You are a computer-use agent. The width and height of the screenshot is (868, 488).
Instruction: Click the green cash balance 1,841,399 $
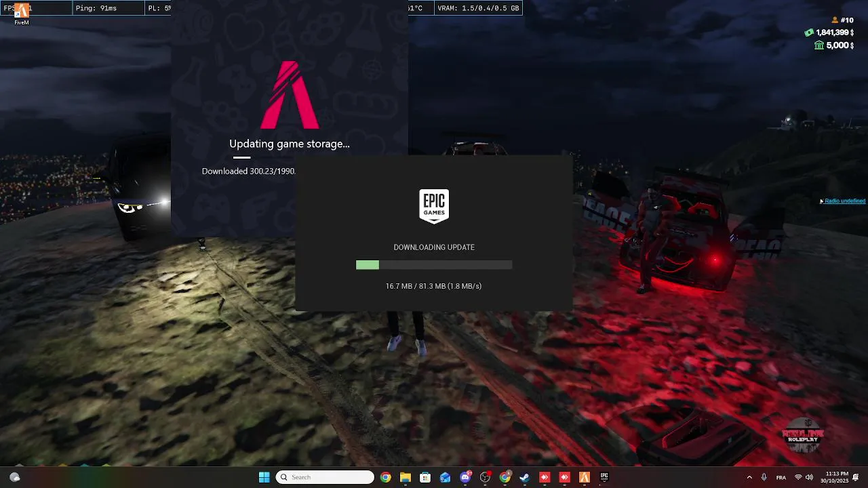(835, 33)
